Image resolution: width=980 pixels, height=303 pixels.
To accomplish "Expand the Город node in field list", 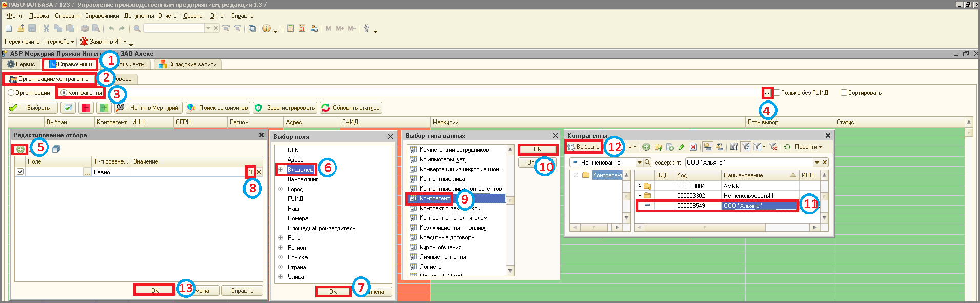I will (x=280, y=189).
